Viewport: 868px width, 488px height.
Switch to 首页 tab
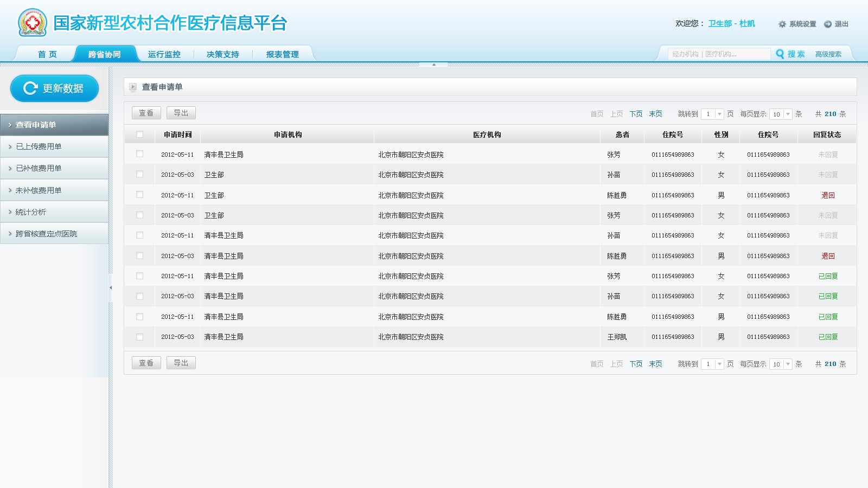point(47,54)
